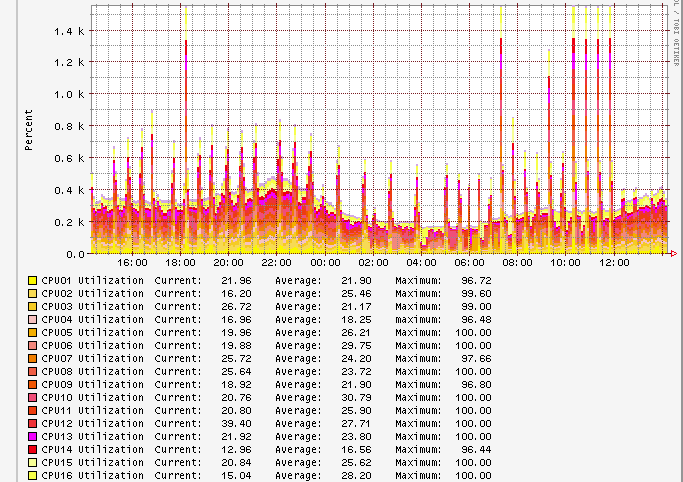
Task: Select CPU10 average value 30.79
Action: [356, 398]
